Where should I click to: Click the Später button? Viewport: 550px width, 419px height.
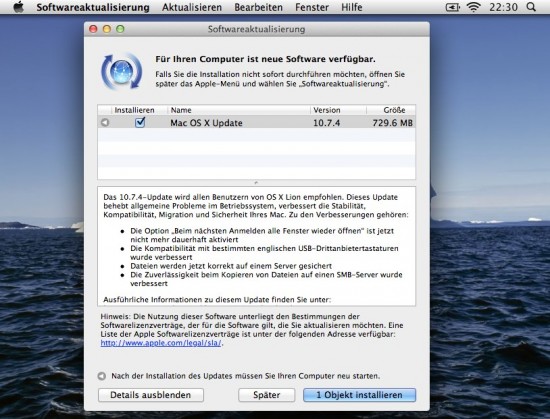pos(267,395)
